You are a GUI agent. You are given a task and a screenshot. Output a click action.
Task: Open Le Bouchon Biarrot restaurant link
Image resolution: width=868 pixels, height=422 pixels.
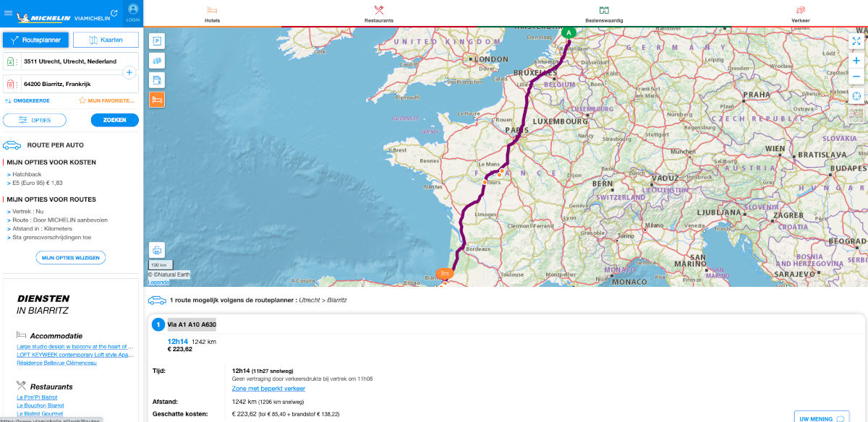coord(41,405)
